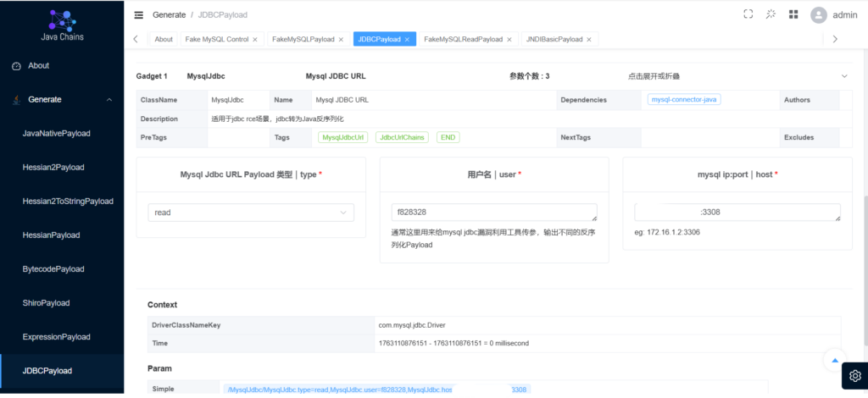The image size is (868, 398).
Task: Click the back-to-top arrow button
Action: point(834,359)
